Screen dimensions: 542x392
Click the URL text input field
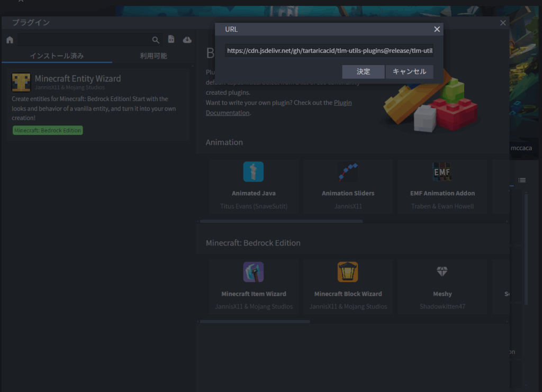pos(329,51)
